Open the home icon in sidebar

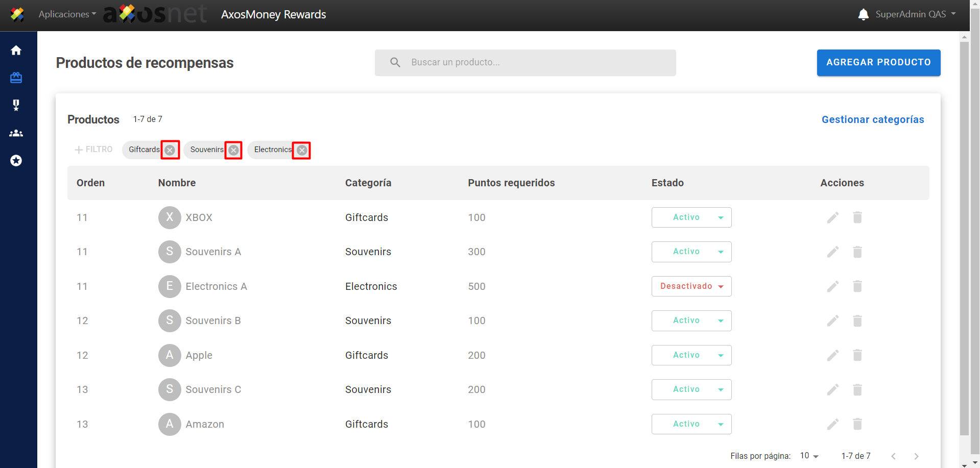16,50
